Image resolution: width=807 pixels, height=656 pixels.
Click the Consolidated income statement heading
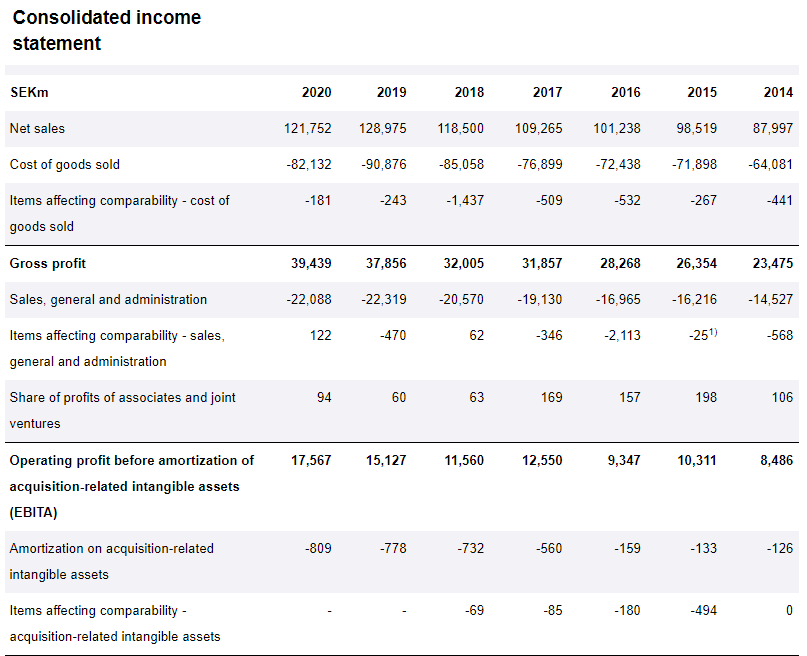tap(106, 31)
